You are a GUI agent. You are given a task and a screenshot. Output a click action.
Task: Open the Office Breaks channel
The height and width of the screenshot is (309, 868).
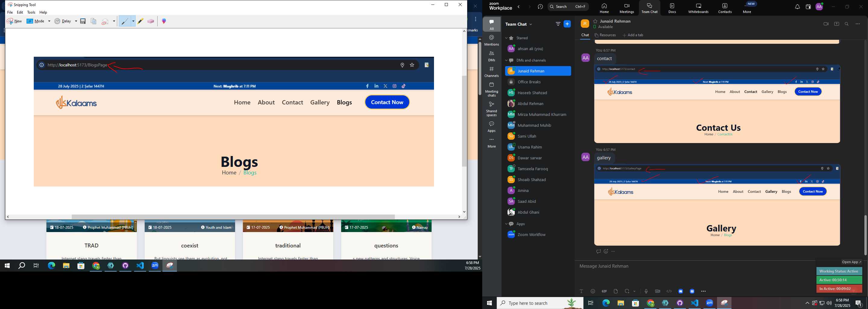pos(538,82)
